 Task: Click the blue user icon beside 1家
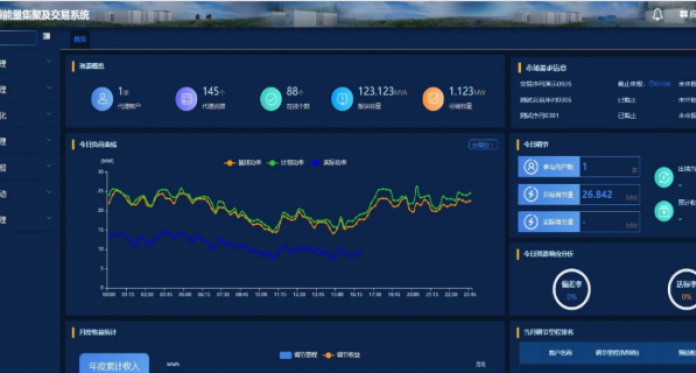pyautogui.click(x=102, y=99)
